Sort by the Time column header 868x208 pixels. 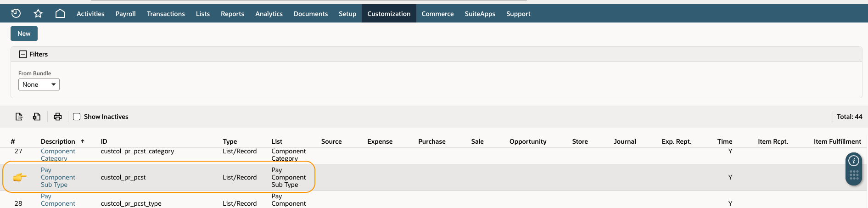pyautogui.click(x=725, y=141)
